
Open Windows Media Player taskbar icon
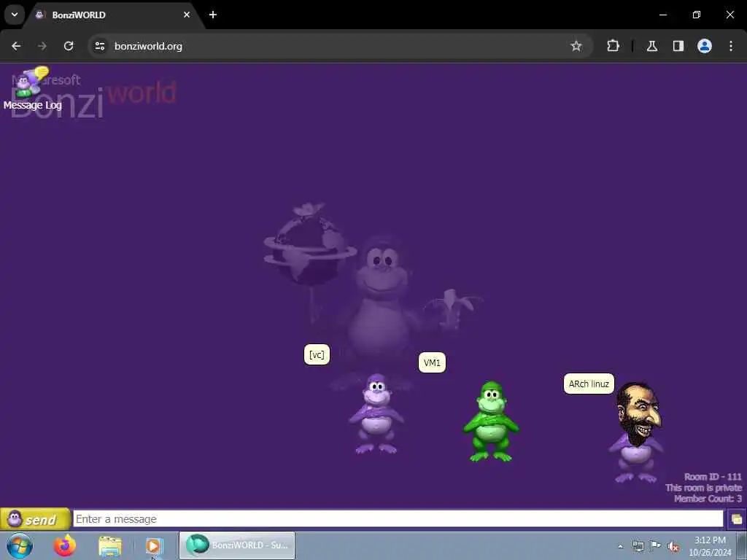click(x=155, y=545)
